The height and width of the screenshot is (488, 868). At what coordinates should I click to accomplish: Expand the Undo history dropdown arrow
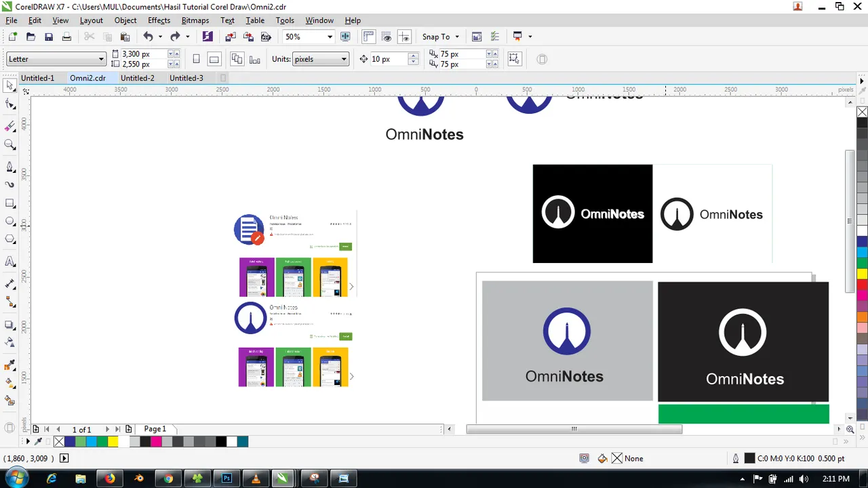[x=160, y=37]
